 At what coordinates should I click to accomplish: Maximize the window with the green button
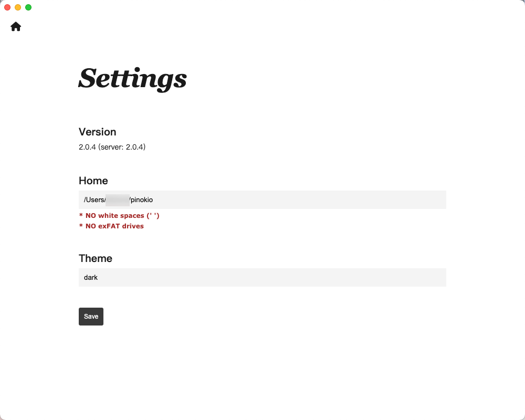click(x=28, y=7)
